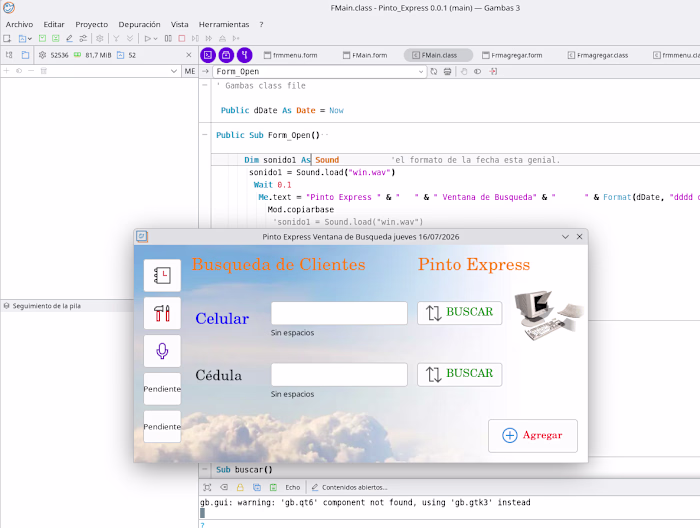Click the green save icon in console toolbar

273,487
